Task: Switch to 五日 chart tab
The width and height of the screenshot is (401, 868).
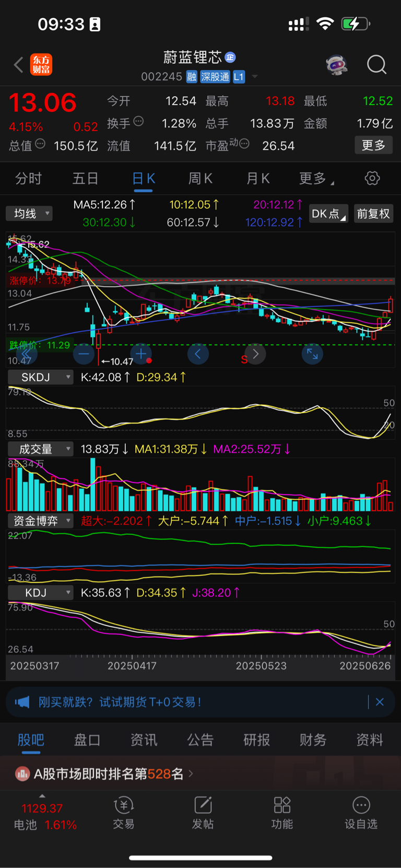Action: (x=86, y=179)
